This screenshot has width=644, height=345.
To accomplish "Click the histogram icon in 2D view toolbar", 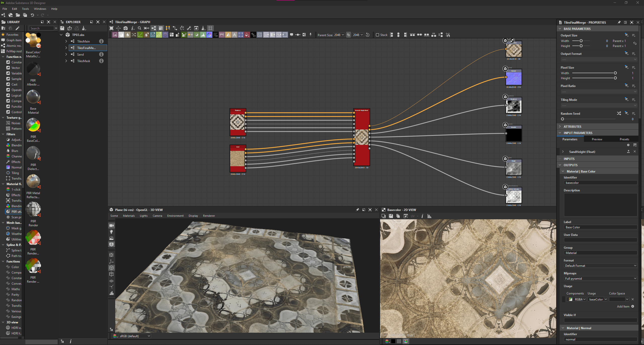I will tap(429, 216).
